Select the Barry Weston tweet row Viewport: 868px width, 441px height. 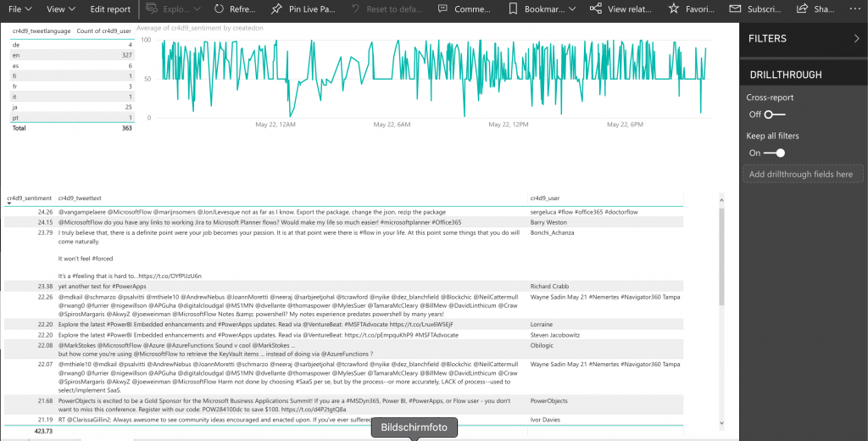tap(344, 223)
